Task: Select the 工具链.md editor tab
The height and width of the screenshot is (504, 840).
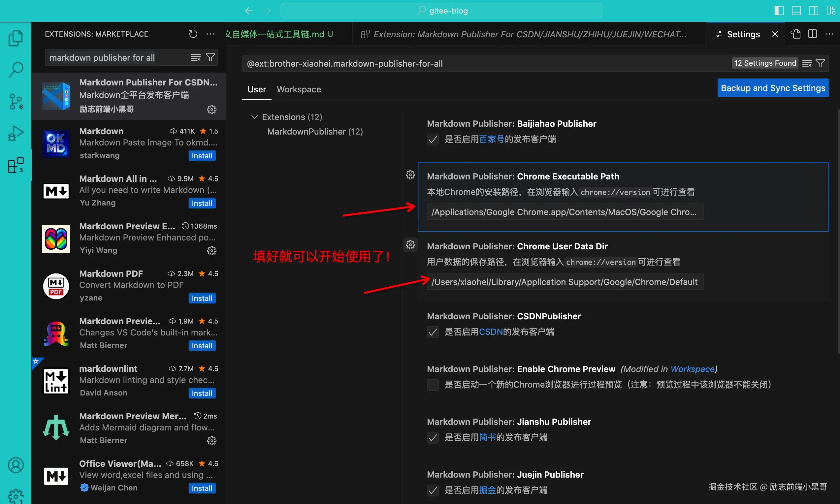Action: pos(278,34)
